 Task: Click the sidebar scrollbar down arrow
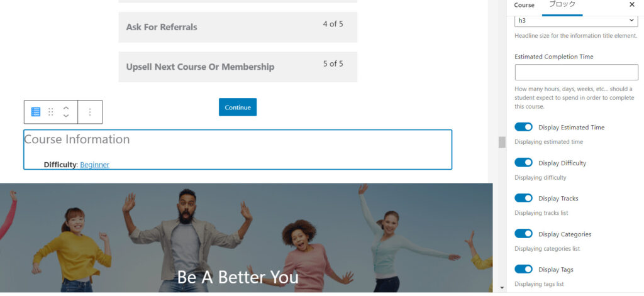502,288
